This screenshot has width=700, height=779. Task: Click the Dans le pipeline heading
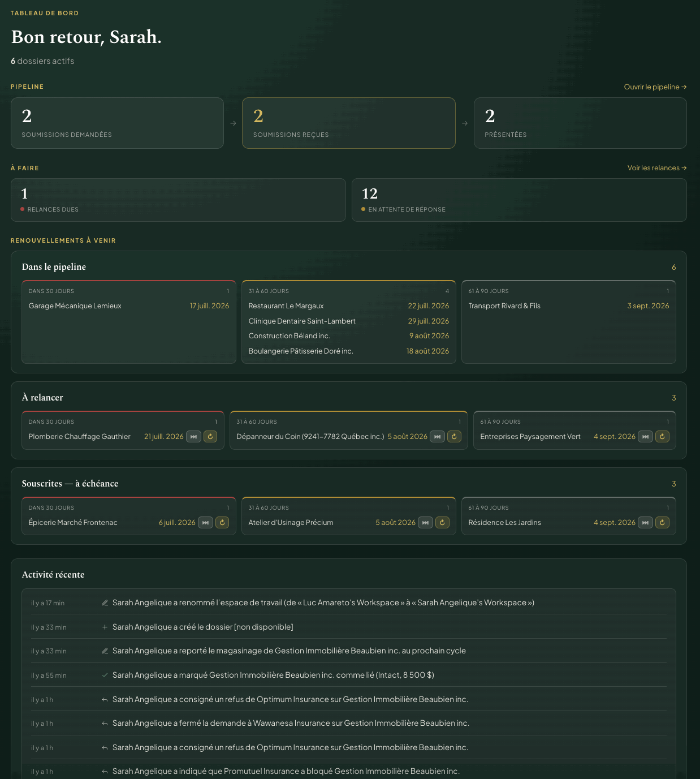click(54, 267)
